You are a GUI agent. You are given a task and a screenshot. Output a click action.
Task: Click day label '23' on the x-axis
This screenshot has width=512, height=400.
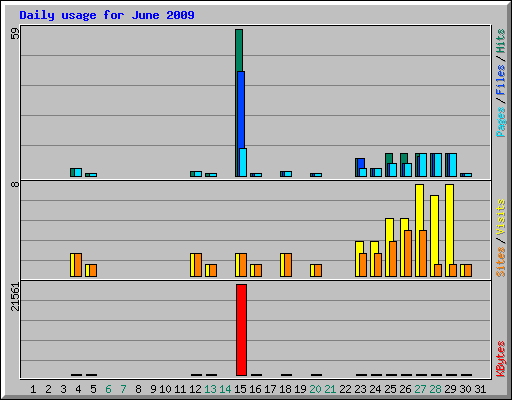coord(360,389)
